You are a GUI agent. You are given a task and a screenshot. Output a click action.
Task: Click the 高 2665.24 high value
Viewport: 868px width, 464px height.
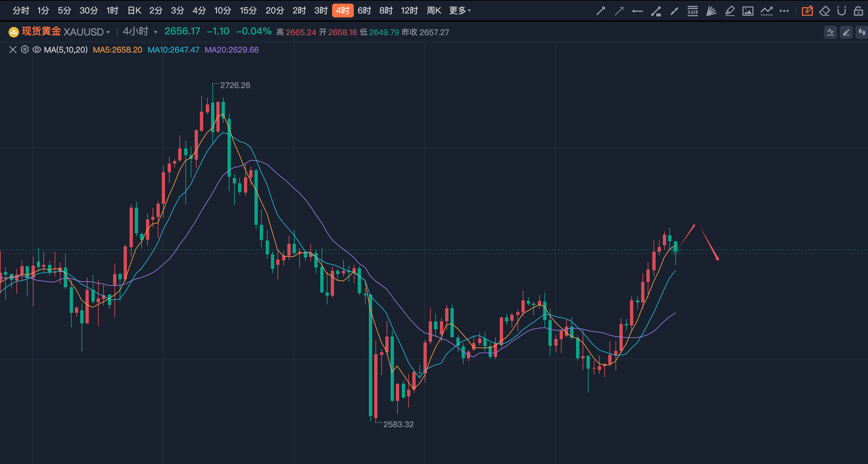pos(296,32)
